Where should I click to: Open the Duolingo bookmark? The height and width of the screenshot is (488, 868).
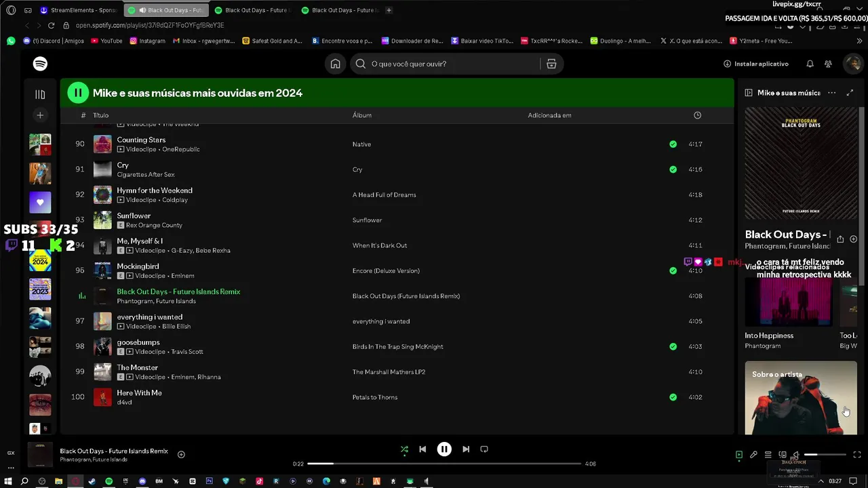point(620,41)
